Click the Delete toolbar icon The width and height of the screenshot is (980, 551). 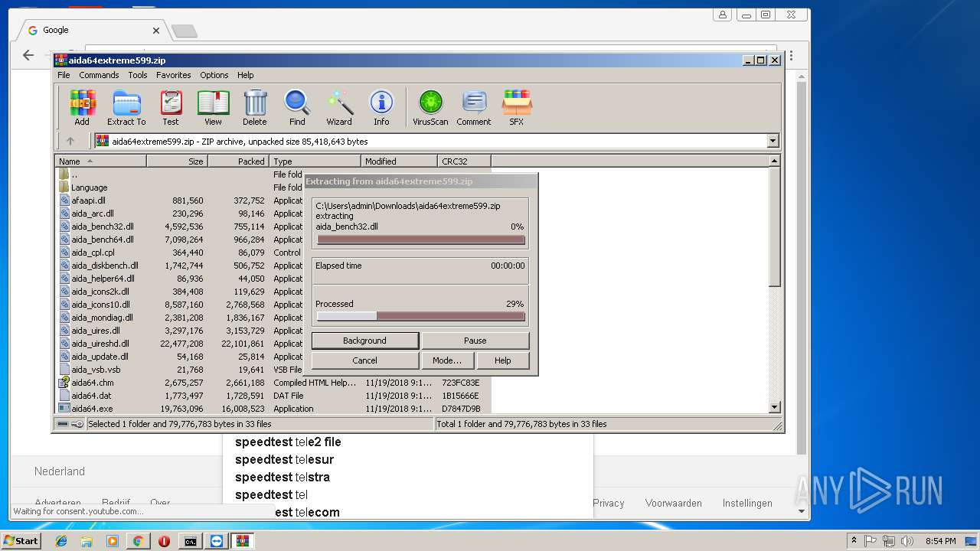255,108
